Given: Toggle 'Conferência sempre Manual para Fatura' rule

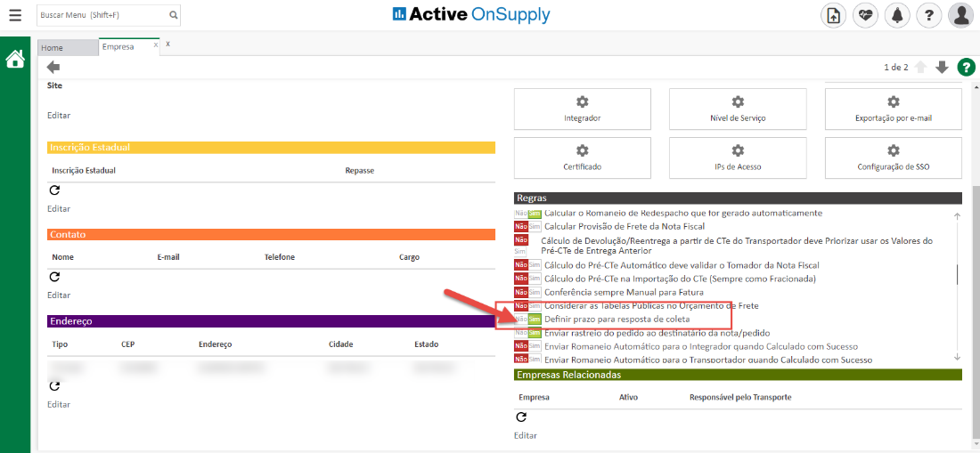Looking at the screenshot, I should (x=527, y=292).
